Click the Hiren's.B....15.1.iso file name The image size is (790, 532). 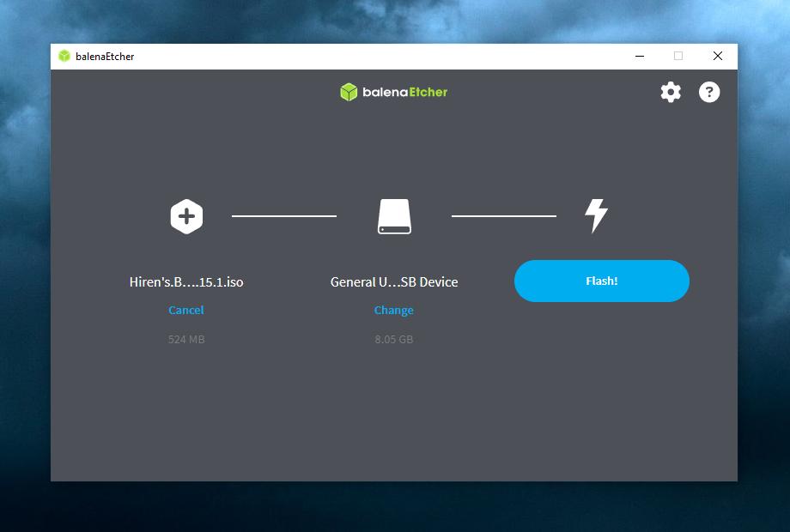click(x=186, y=282)
